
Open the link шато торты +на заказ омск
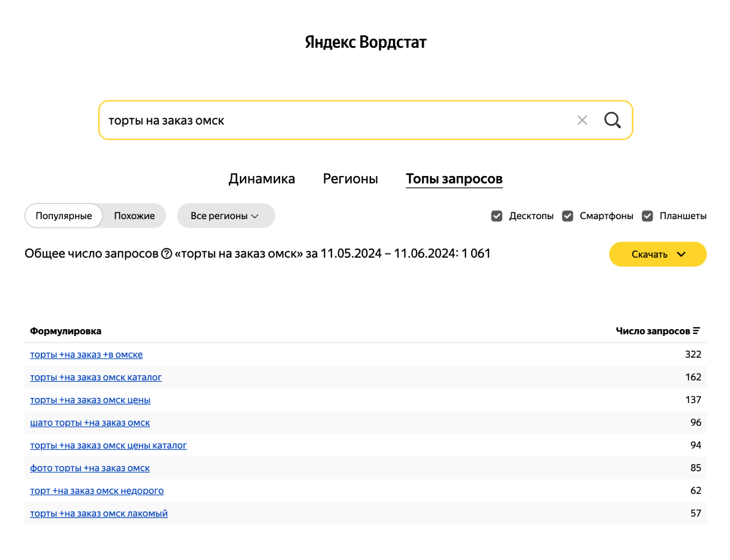[x=90, y=423]
